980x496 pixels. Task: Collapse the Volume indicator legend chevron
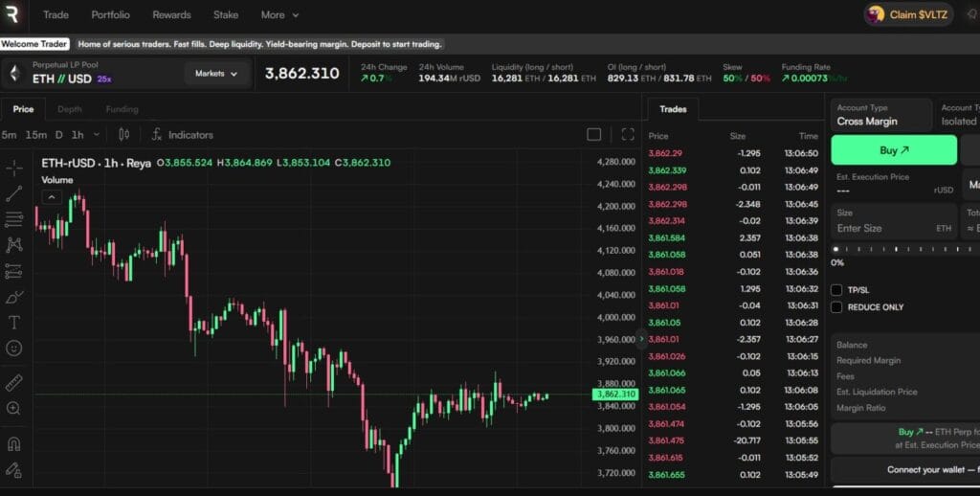[52, 197]
